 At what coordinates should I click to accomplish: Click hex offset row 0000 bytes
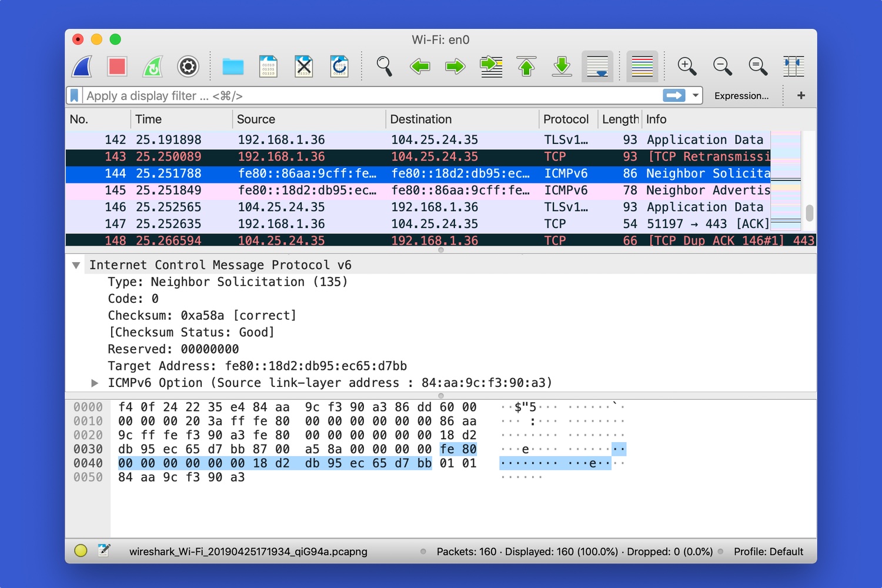297,407
